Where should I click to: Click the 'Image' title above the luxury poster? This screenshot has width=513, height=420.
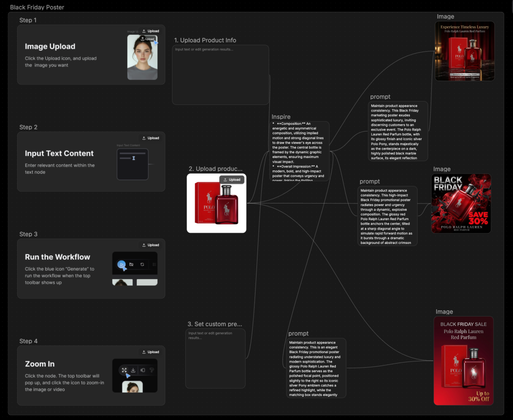(x=445, y=16)
